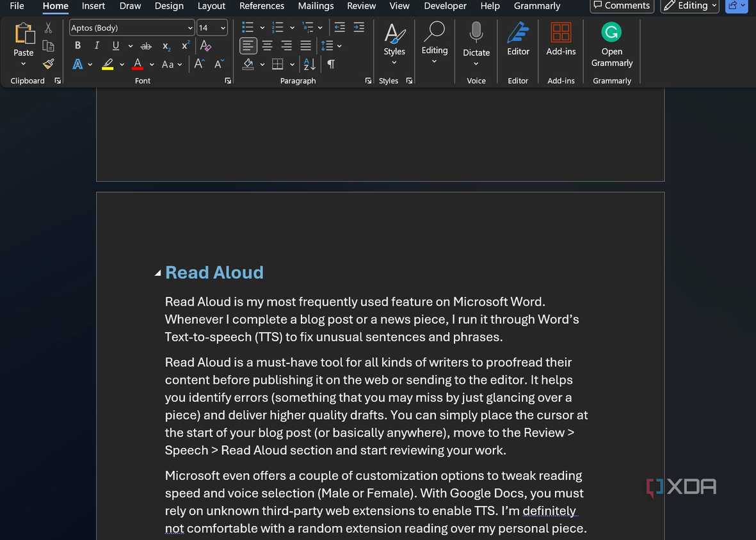756x540 pixels.
Task: Align text to the right
Action: 286,46
